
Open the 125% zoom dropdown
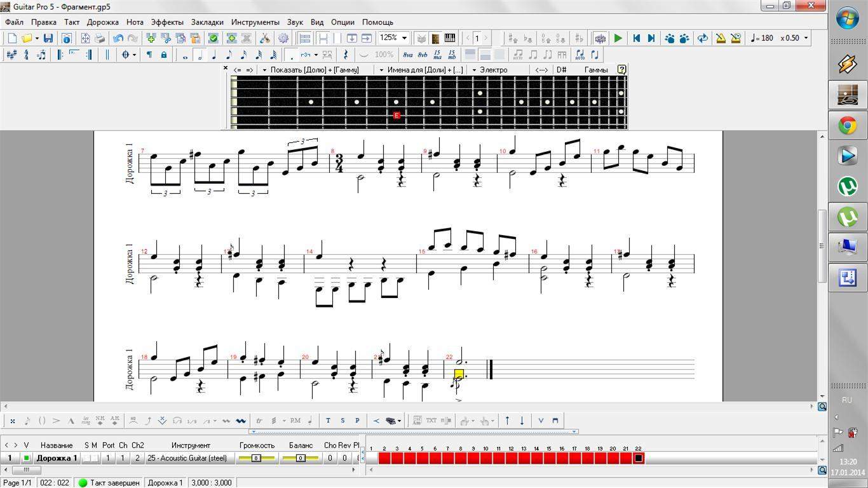coord(403,38)
